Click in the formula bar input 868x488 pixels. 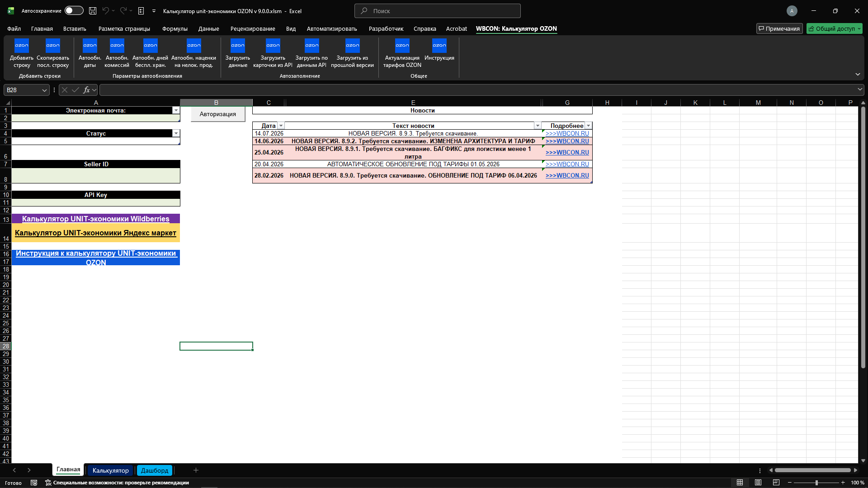click(x=477, y=90)
